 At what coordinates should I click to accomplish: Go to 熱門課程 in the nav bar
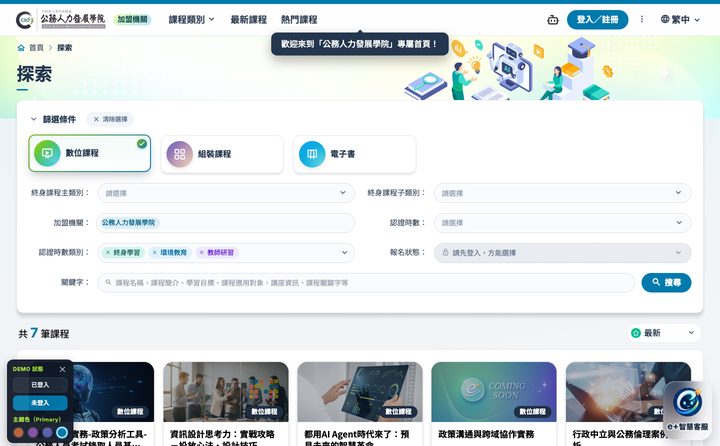[299, 19]
